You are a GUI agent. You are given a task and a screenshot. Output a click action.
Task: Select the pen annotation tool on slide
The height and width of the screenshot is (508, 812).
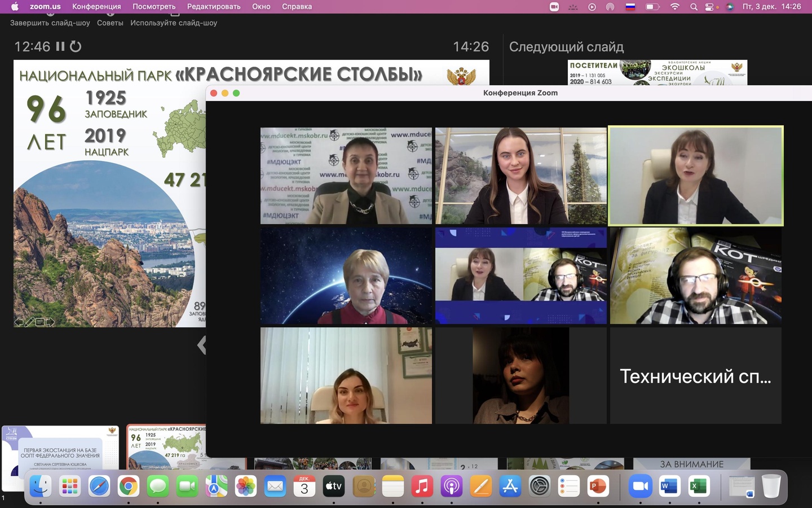coord(29,322)
